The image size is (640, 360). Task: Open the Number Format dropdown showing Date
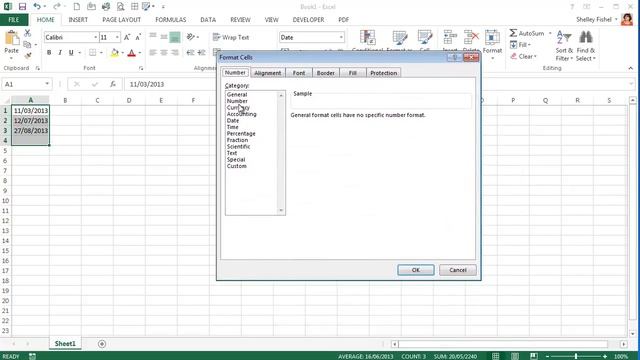pyautogui.click(x=341, y=38)
